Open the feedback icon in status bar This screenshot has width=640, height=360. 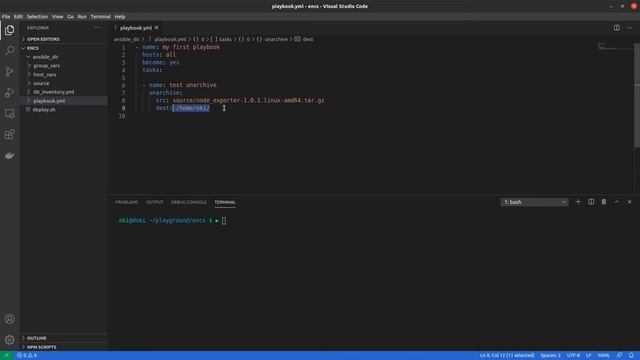[x=619, y=356]
